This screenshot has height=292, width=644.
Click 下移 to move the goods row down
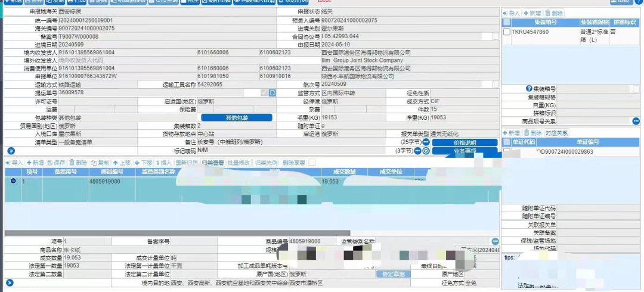[x=143, y=163]
